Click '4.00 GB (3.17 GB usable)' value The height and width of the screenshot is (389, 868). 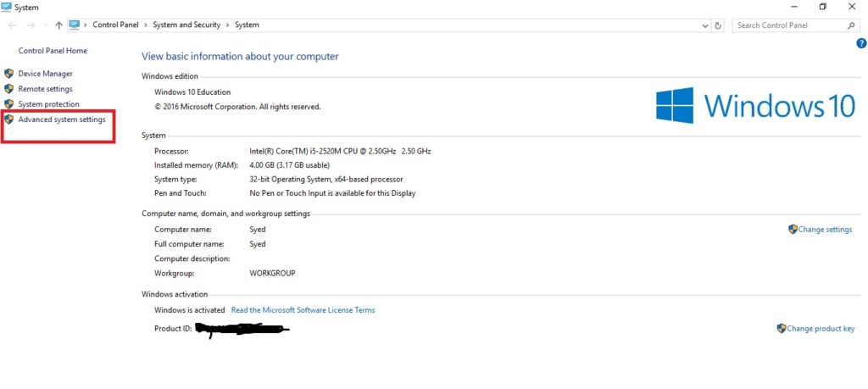pos(290,165)
